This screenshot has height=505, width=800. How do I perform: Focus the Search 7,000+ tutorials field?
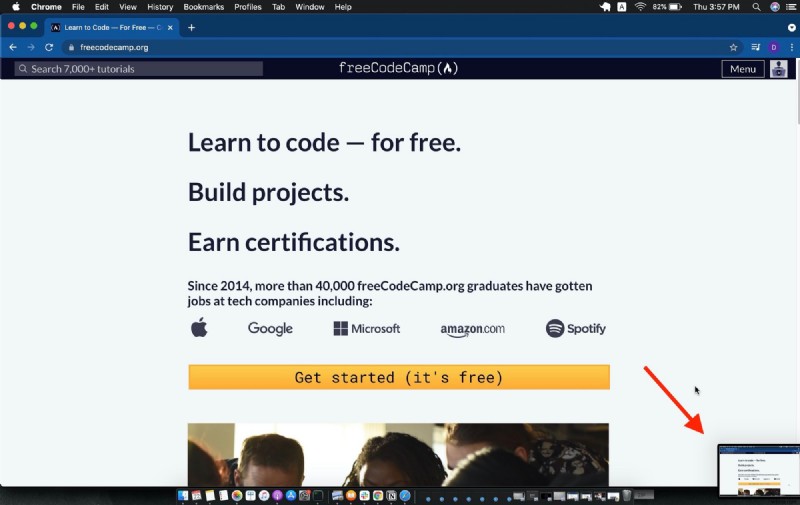138,69
